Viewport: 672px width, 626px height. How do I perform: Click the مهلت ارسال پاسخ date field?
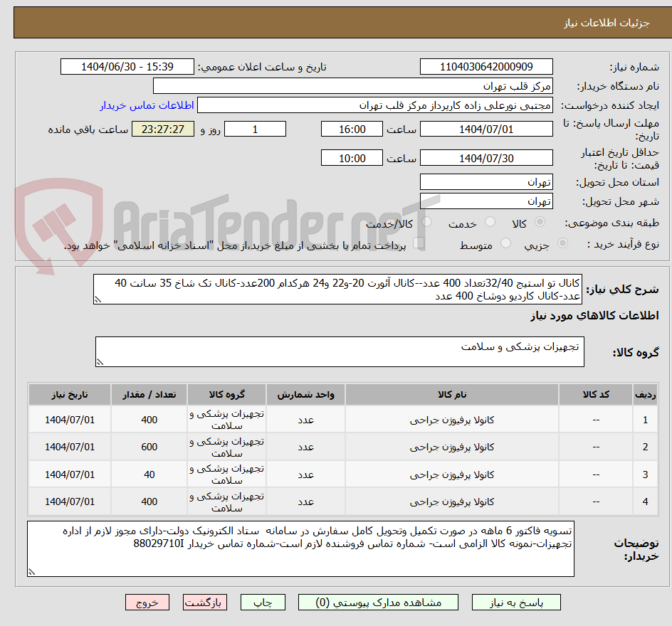pos(486,129)
